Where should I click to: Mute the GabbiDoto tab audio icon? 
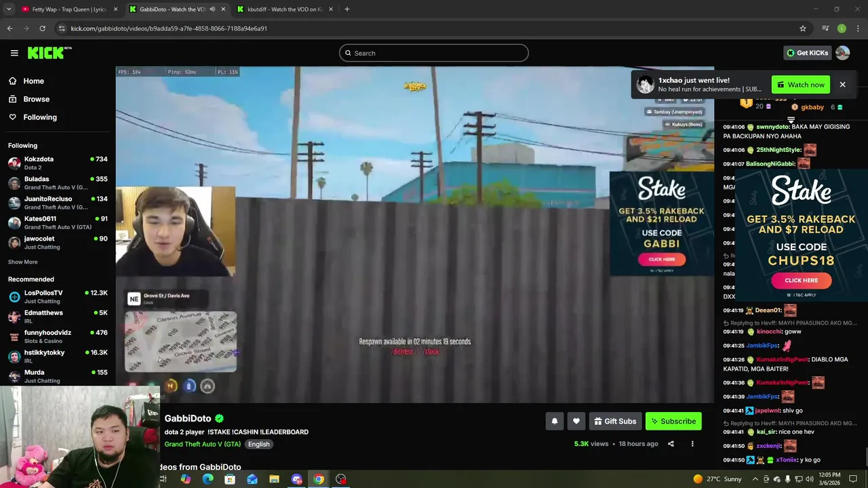point(212,9)
